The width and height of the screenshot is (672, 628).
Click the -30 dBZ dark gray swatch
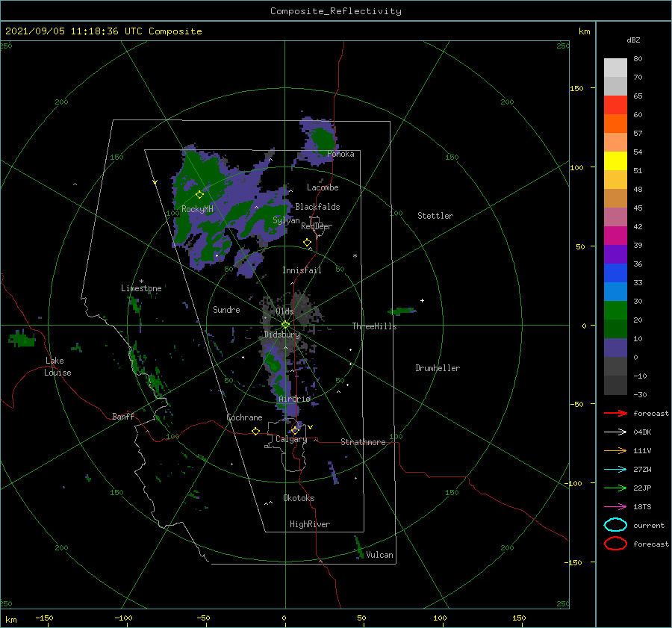615,385
